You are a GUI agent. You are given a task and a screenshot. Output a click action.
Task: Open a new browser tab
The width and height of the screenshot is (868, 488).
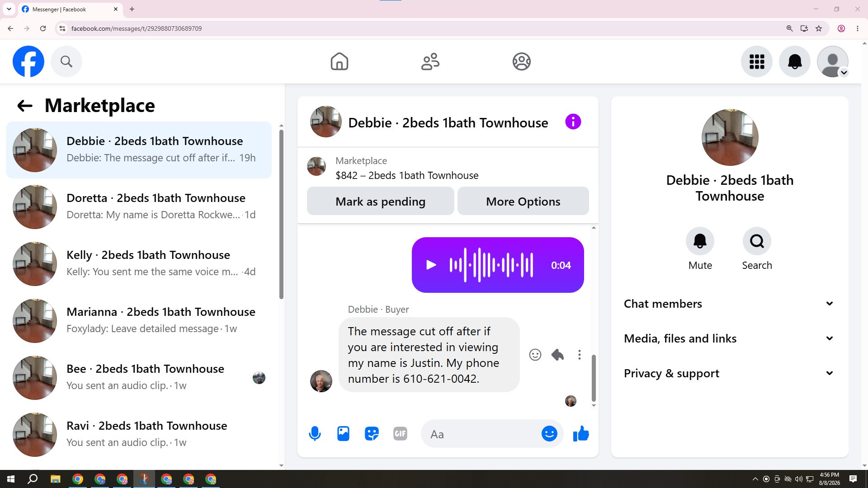(132, 9)
